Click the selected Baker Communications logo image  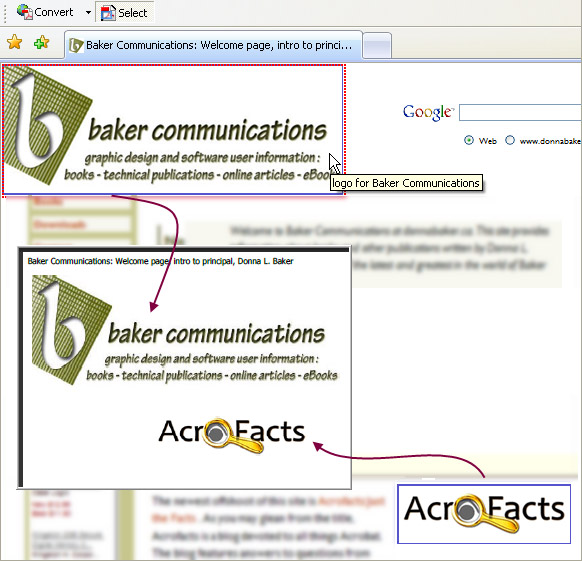173,129
